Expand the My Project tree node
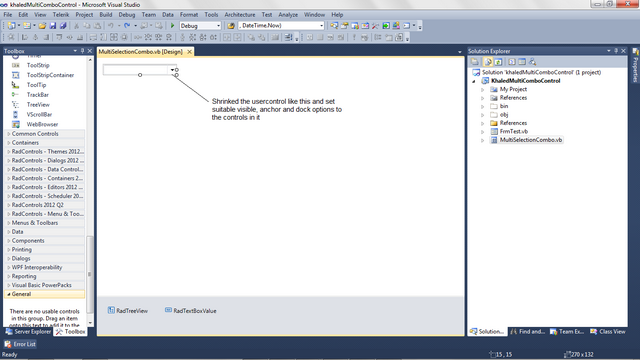 click(x=482, y=89)
